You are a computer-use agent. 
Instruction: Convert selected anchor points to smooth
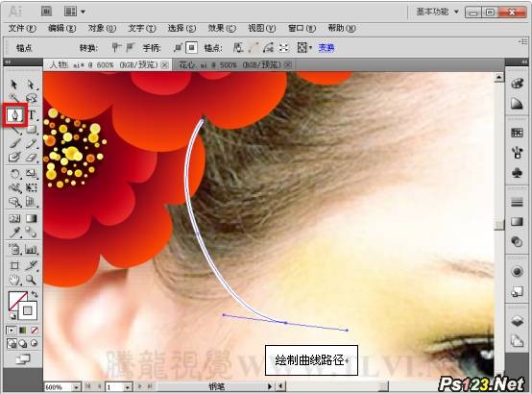131,47
